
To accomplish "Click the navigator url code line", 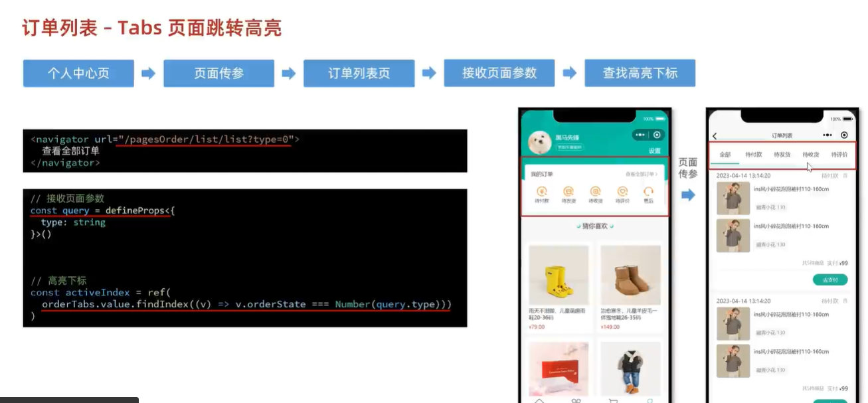I will coord(165,139).
